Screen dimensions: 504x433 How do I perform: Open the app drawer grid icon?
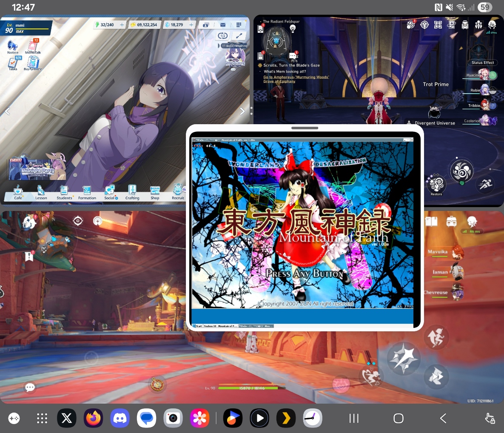click(42, 418)
